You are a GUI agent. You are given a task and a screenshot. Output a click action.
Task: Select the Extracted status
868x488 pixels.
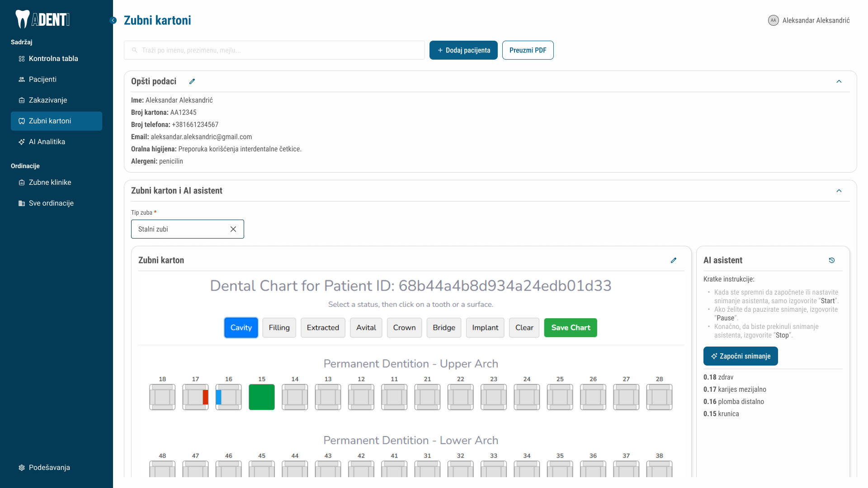[323, 328]
